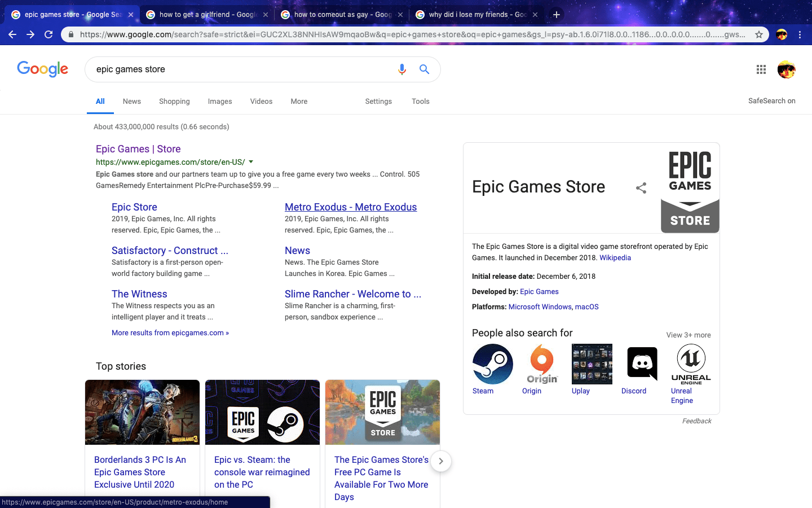Open the search Tools options

coord(421,102)
